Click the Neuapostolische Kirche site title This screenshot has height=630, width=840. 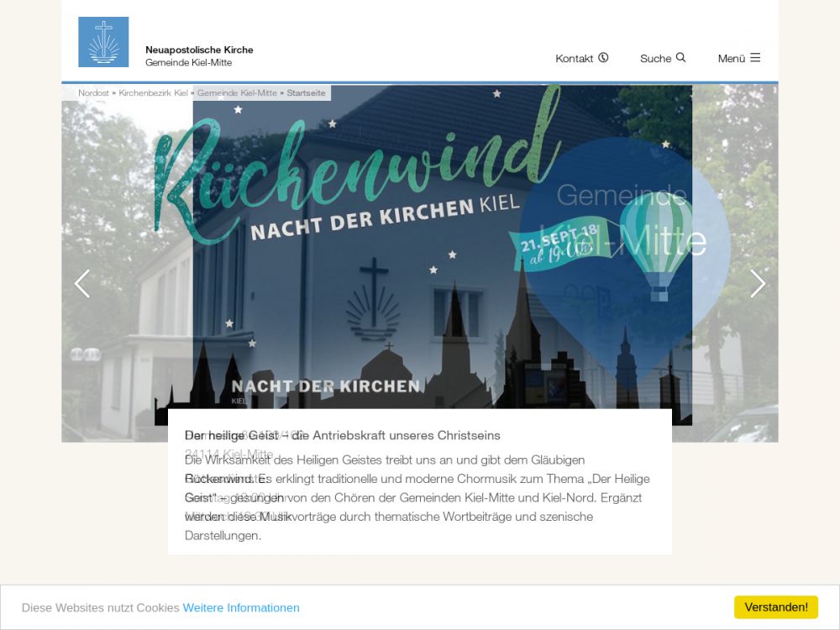coord(199,50)
